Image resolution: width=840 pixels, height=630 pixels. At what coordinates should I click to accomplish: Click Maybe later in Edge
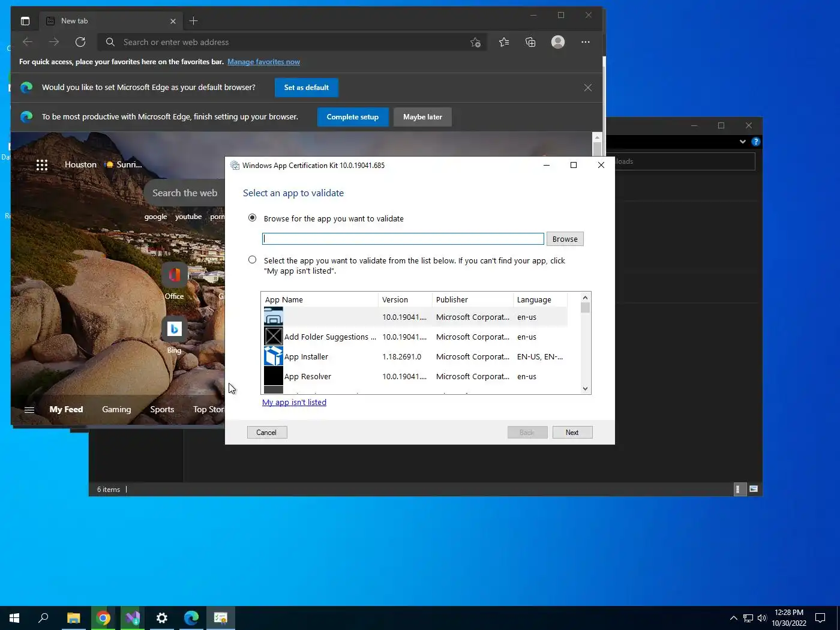point(422,117)
